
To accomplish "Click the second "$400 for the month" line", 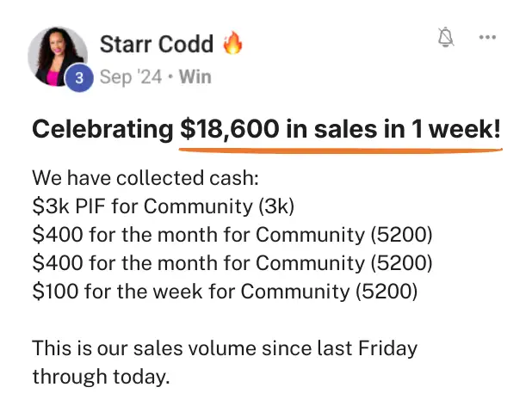I will pos(232,262).
